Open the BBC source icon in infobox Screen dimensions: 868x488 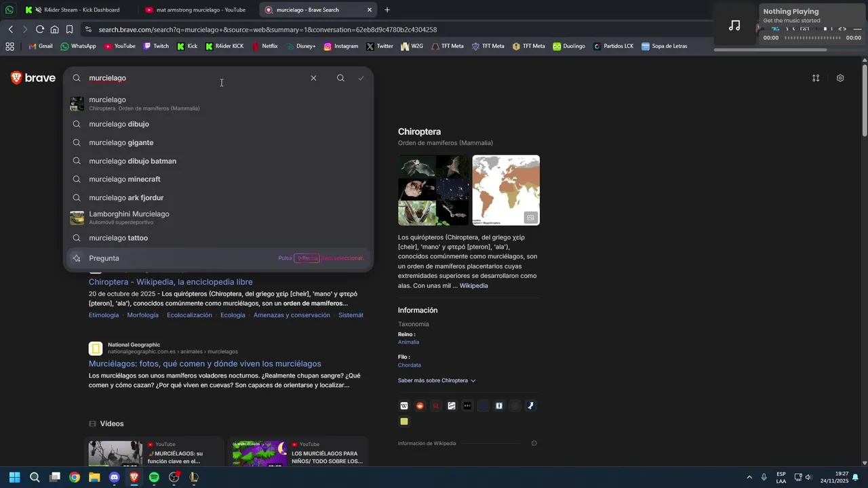(467, 405)
